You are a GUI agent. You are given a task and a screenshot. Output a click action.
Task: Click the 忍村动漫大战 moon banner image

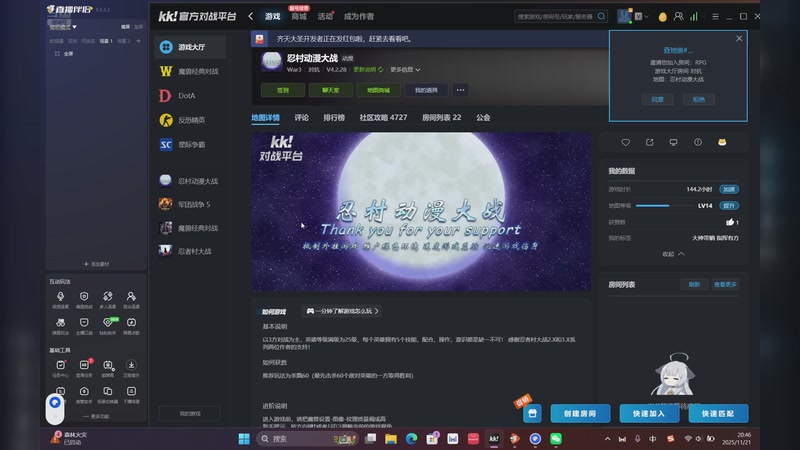[x=421, y=212]
